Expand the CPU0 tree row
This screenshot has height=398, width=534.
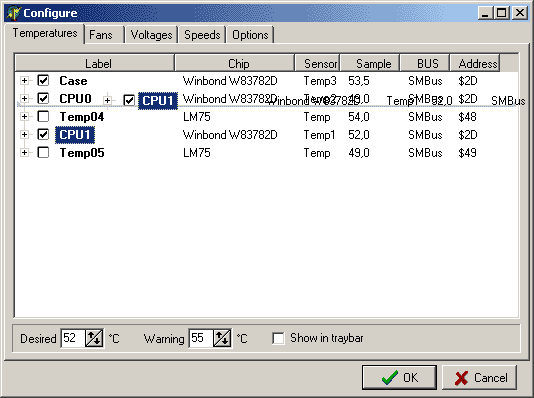(24, 99)
